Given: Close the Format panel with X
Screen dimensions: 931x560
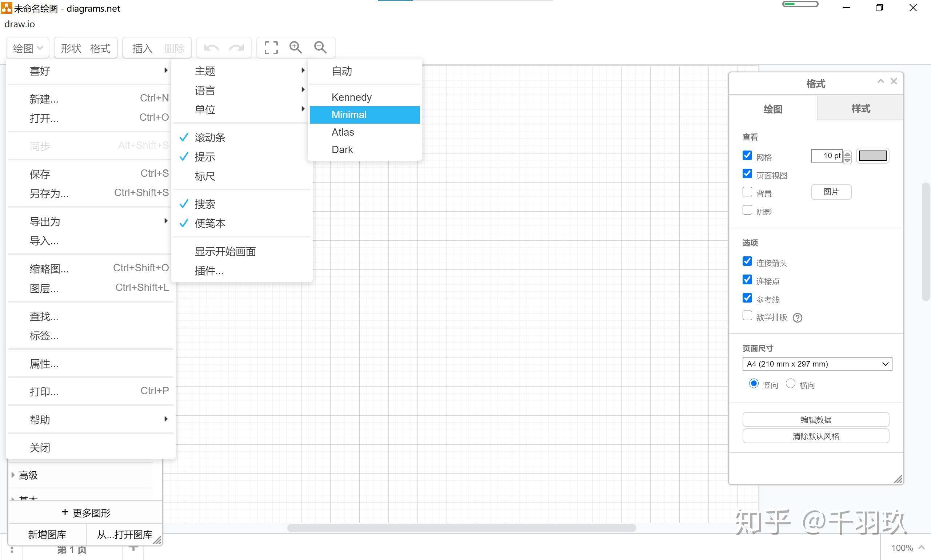Looking at the screenshot, I should (x=894, y=81).
